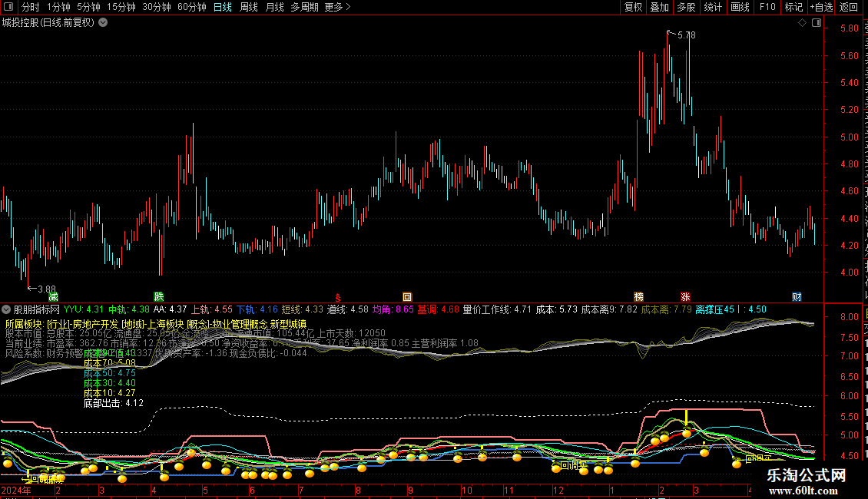Click the 成本10: 4.27 label
868x499 pixels.
110,393
